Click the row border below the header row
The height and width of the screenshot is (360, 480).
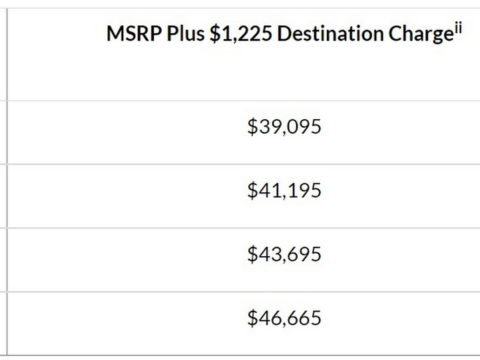click(244, 101)
